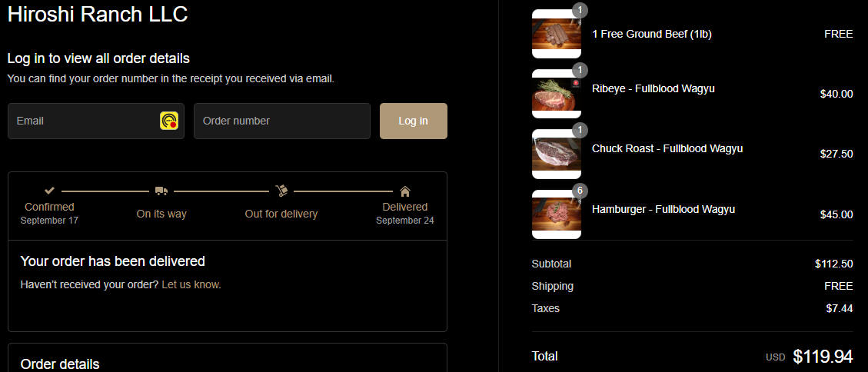
Task: Focus the Order number input field
Action: 281,121
